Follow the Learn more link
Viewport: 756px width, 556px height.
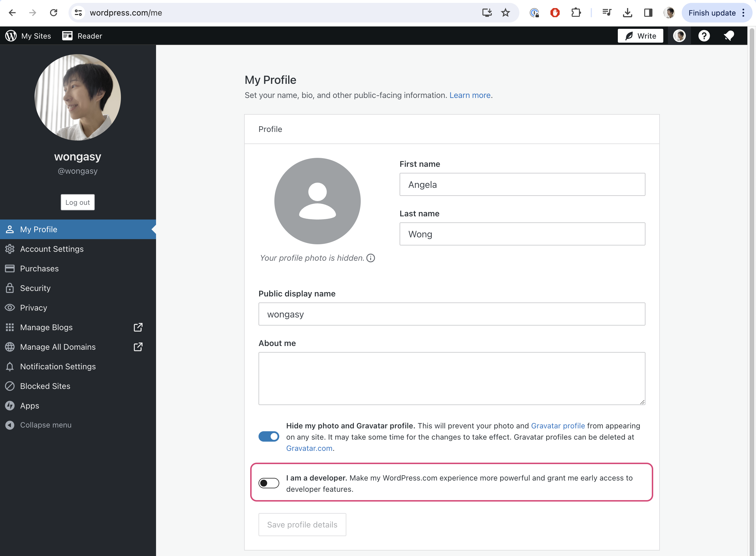pos(470,95)
